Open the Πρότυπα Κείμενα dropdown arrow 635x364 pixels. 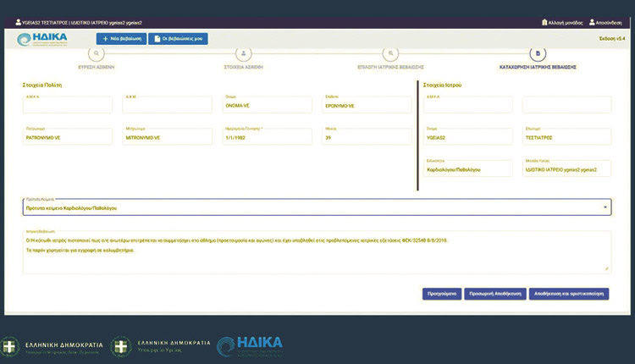point(605,207)
